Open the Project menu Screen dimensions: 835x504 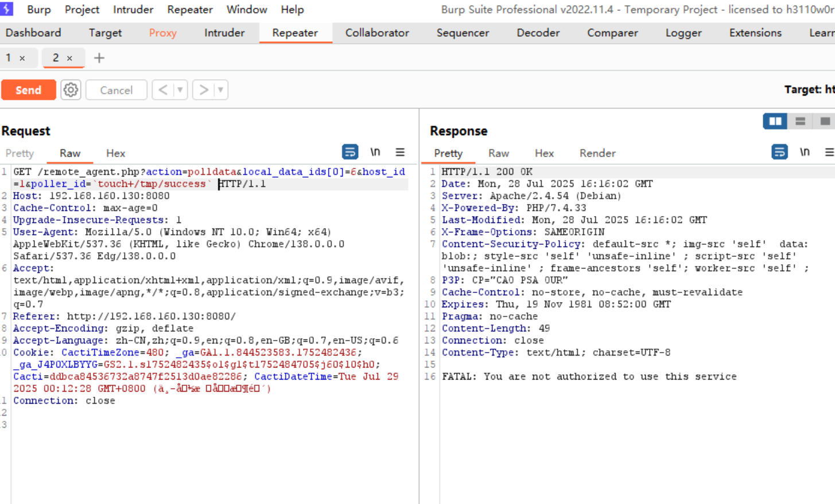coord(82,10)
